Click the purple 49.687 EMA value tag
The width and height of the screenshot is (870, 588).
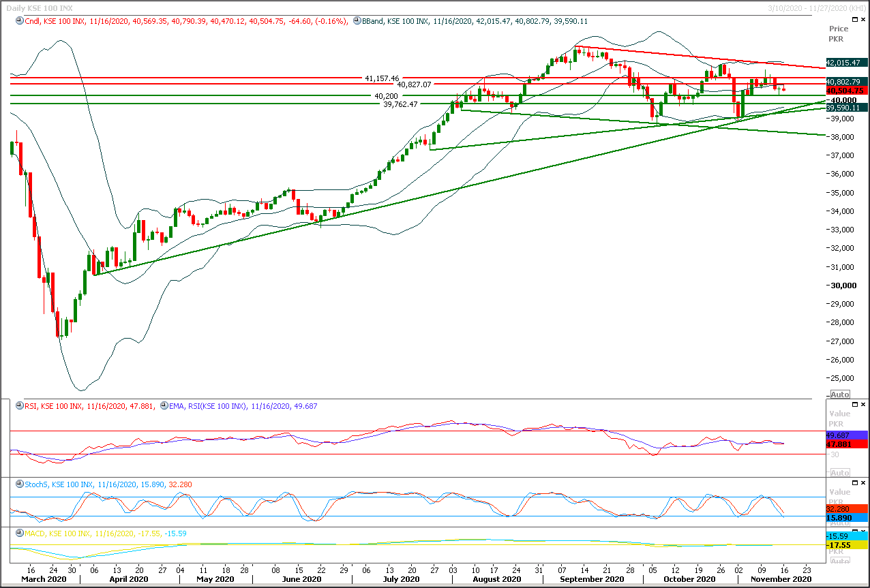[x=845, y=435]
